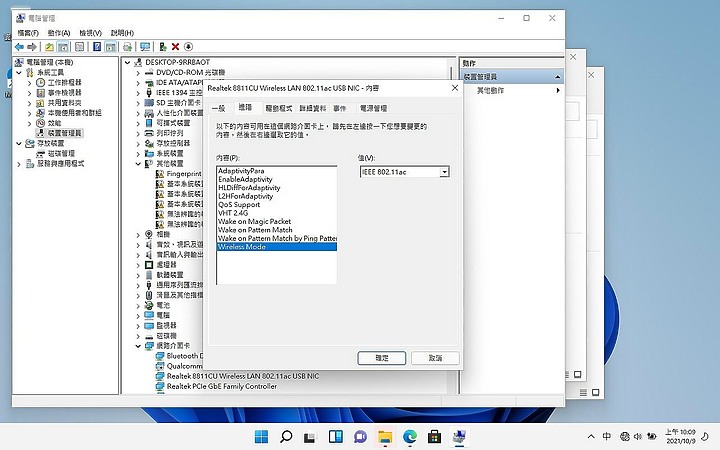Click the Up One Level folder icon
Image resolution: width=720 pixels, height=450 pixels.
coord(49,47)
